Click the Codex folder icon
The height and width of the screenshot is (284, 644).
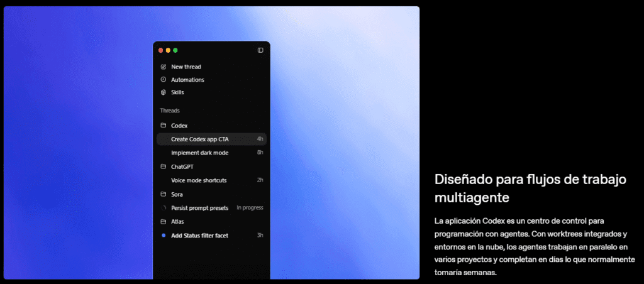tap(164, 126)
